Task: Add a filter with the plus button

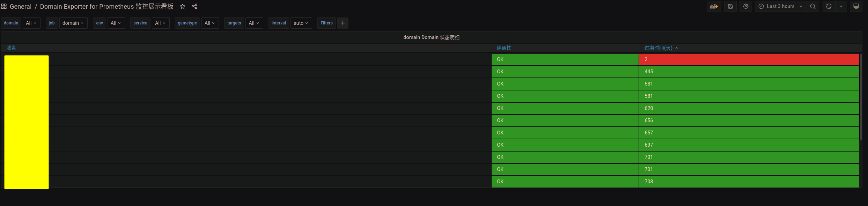Action: pos(343,23)
